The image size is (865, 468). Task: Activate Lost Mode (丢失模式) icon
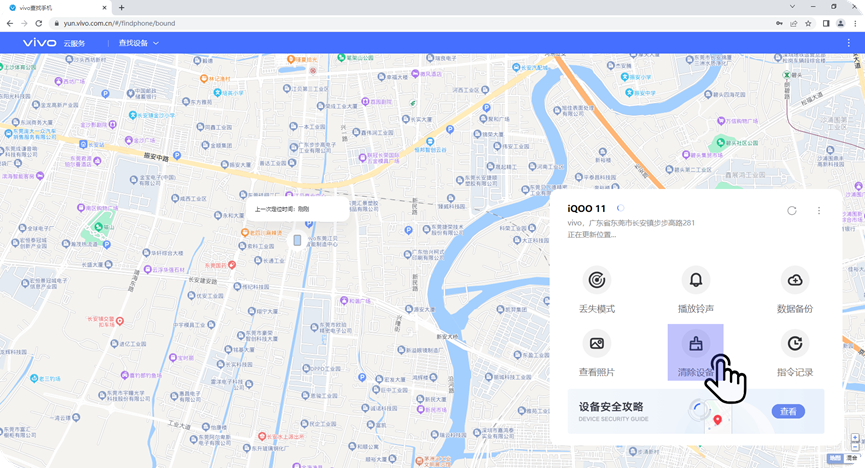[596, 280]
